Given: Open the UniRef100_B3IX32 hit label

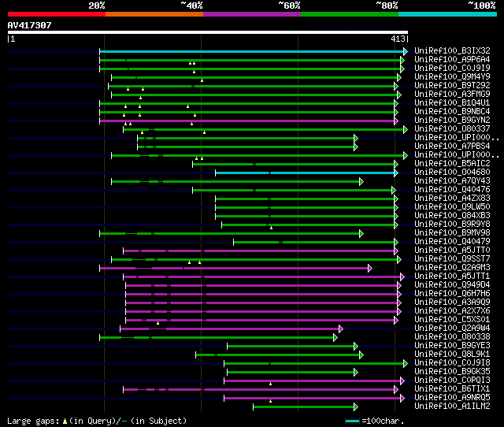Looking at the screenshot, I should 452,50.
